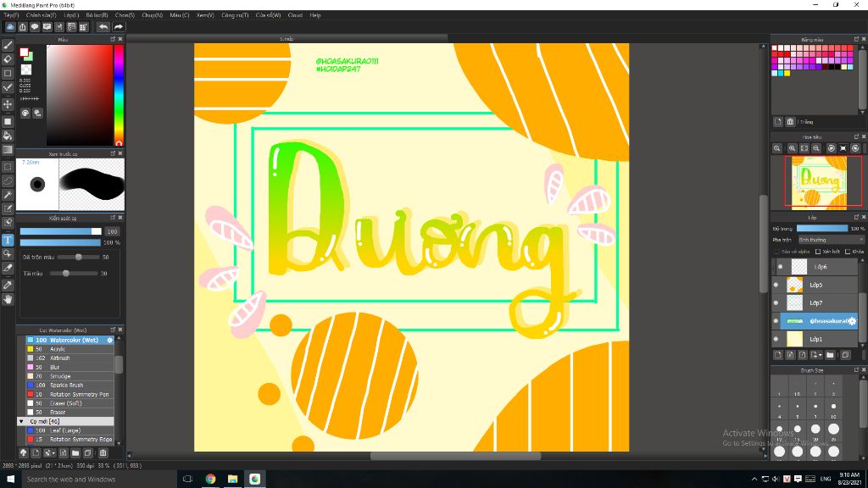Screen dimensions: 868x488
Task: Select the Lasso tool
Action: point(8,181)
